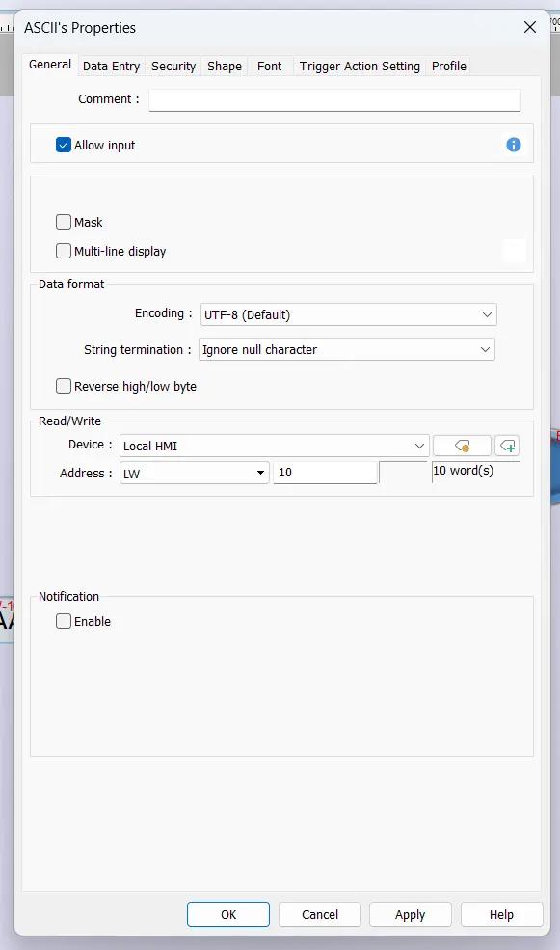This screenshot has width=560, height=950.
Task: Open the Shape tab
Action: 224,66
